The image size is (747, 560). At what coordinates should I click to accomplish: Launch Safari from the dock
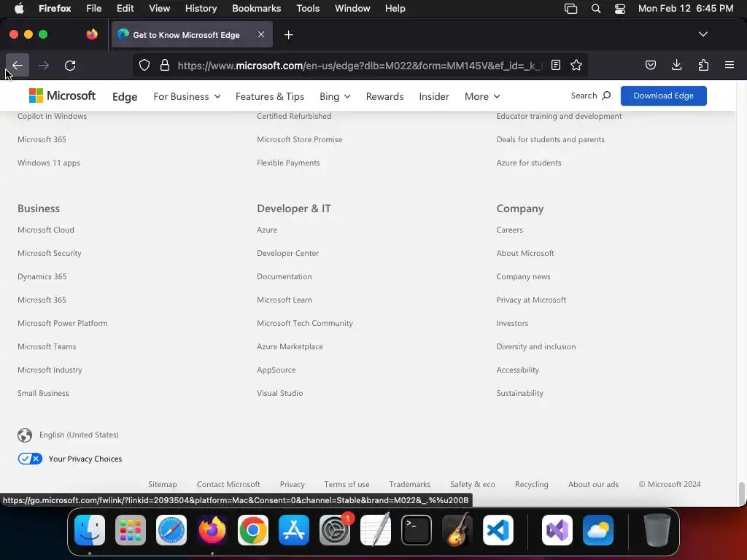[171, 530]
